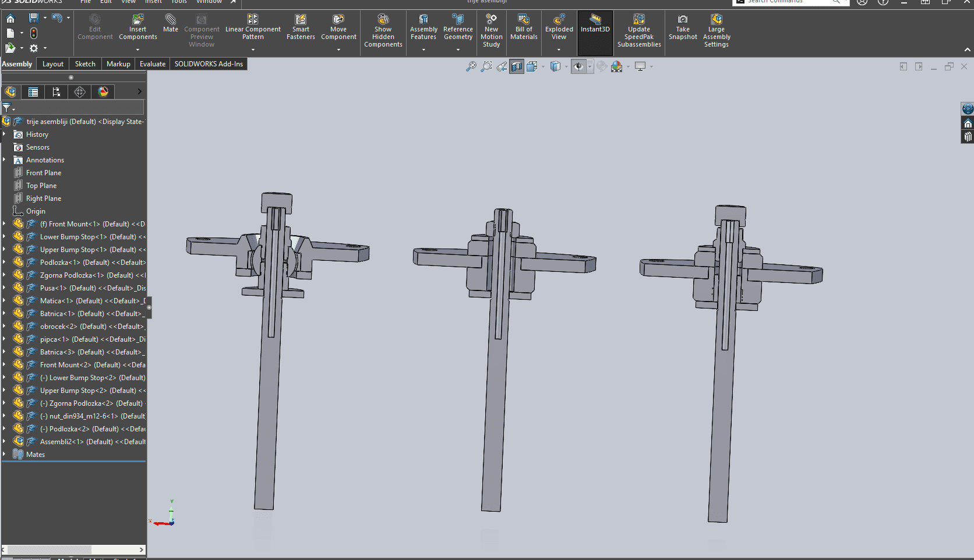Click the Exploded View tool
Screen dimensions: 974x560
pos(559,27)
